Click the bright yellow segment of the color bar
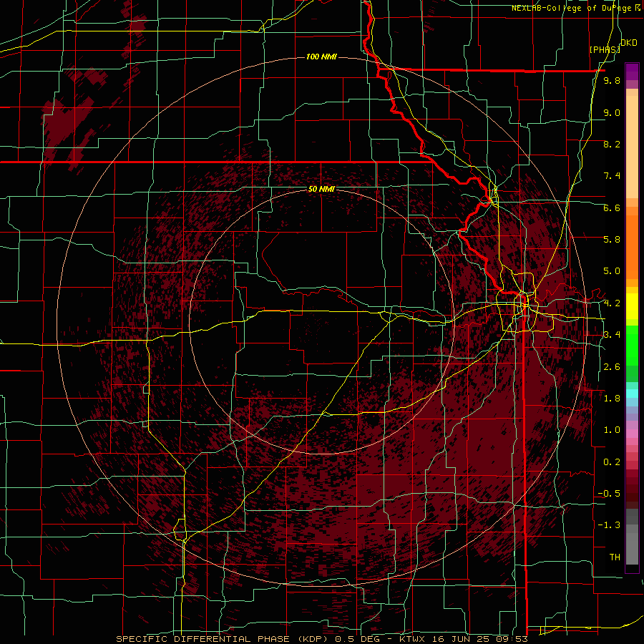Screen dimensions: 644x644 632,306
